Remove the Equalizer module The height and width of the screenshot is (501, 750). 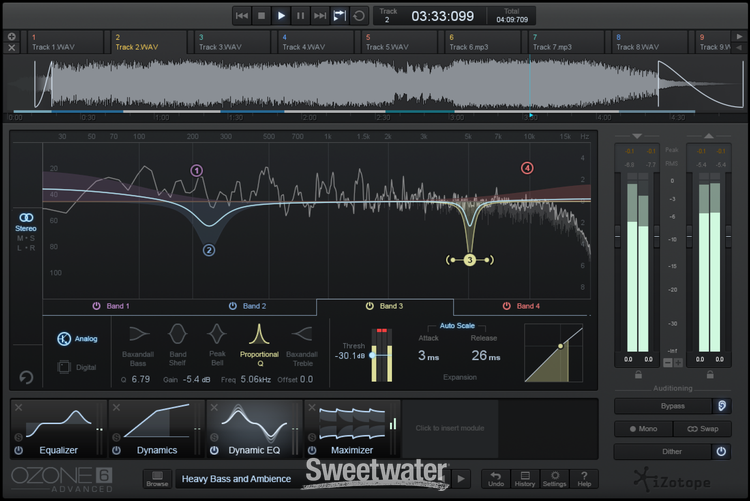(18, 407)
